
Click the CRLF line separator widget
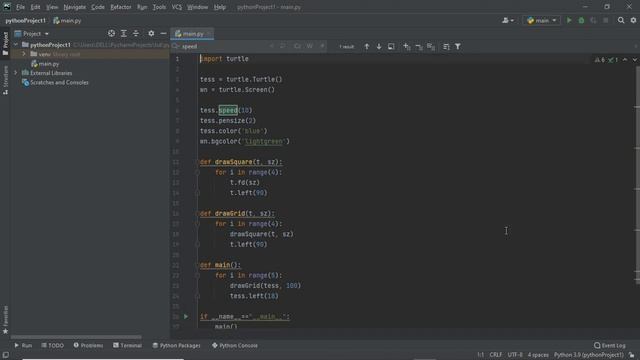[496, 355]
